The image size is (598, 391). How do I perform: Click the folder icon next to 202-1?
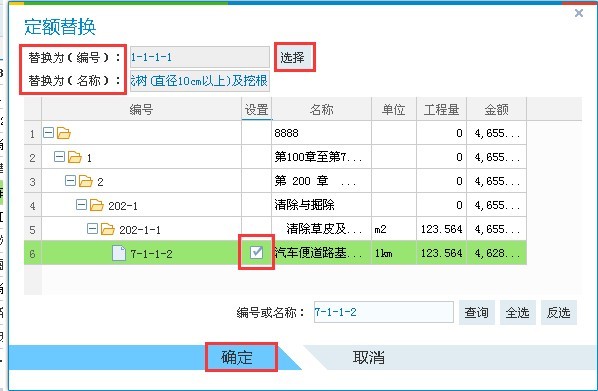click(97, 205)
